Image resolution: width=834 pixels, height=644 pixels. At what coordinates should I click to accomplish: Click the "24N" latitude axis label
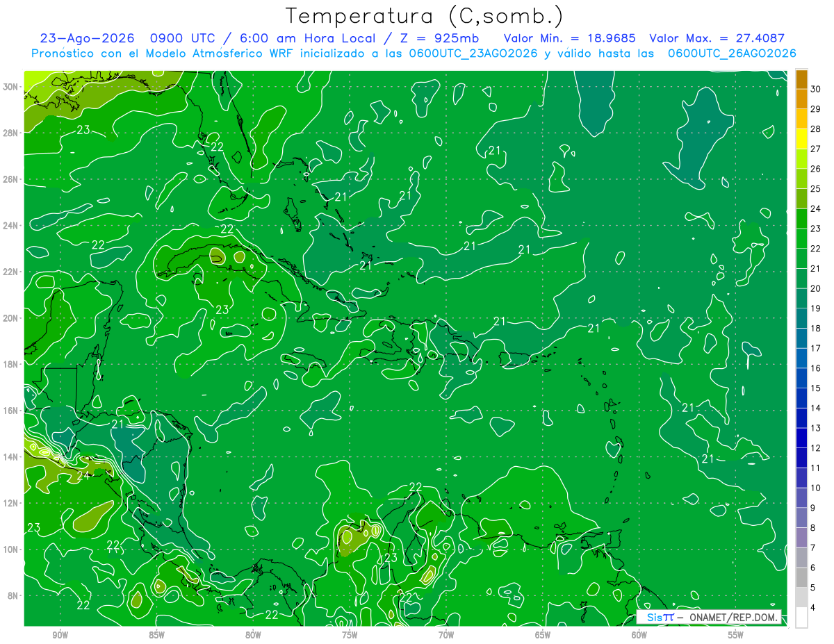tap(10, 225)
